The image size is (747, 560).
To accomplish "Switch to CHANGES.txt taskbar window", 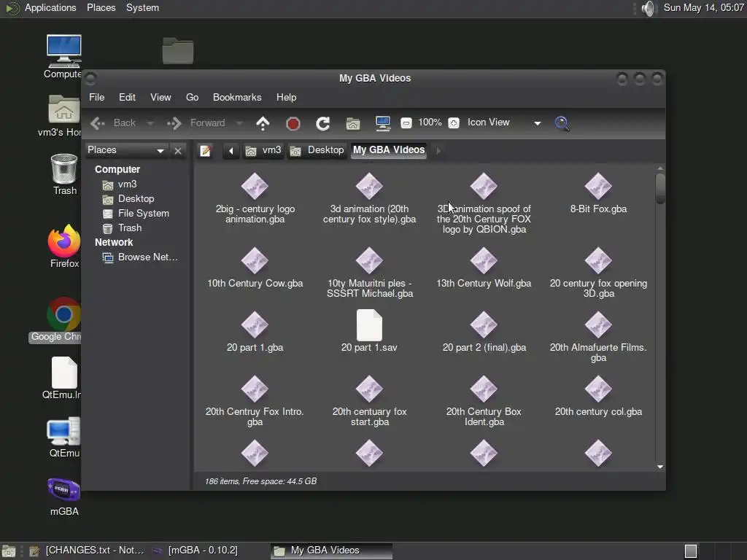I will [x=86, y=551].
